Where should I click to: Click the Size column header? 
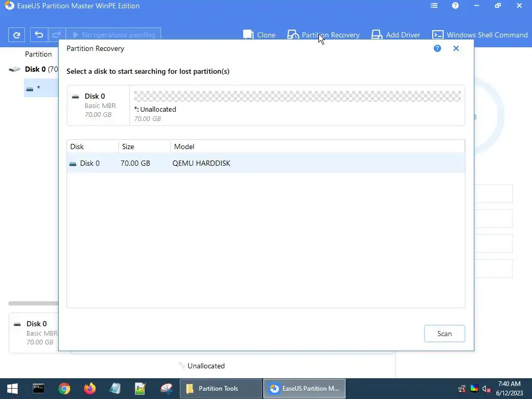pos(144,147)
